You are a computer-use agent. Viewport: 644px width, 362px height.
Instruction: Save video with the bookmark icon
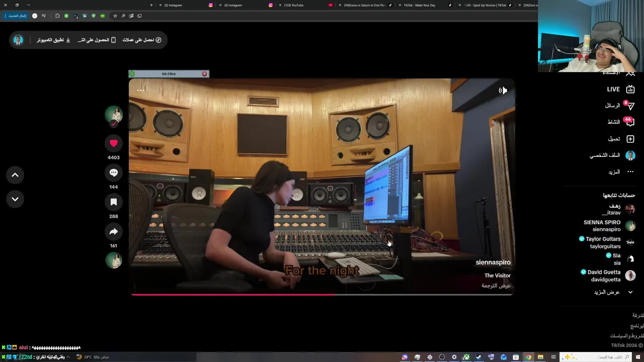tap(114, 202)
